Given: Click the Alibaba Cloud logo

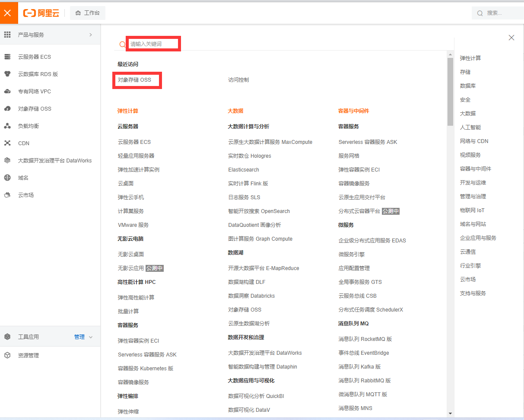Looking at the screenshot, I should click(x=41, y=13).
